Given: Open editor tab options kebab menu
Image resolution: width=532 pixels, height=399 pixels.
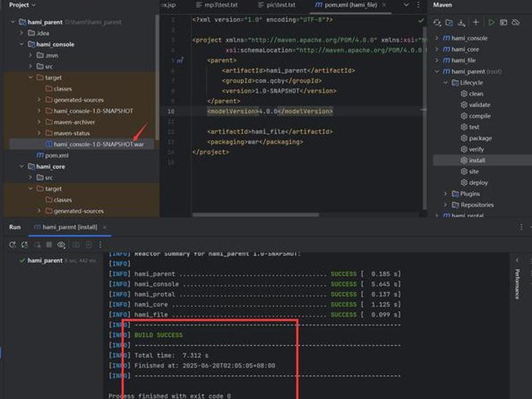Looking at the screenshot, I should pyautogui.click(x=418, y=5).
